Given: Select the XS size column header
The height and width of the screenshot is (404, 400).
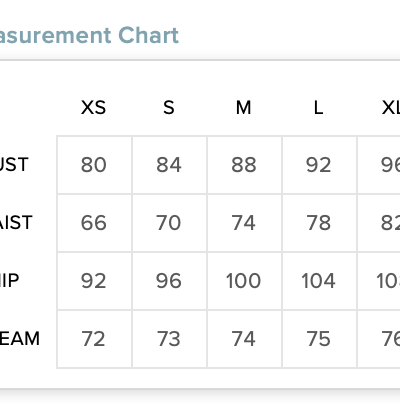Looking at the screenshot, I should pos(93,108).
